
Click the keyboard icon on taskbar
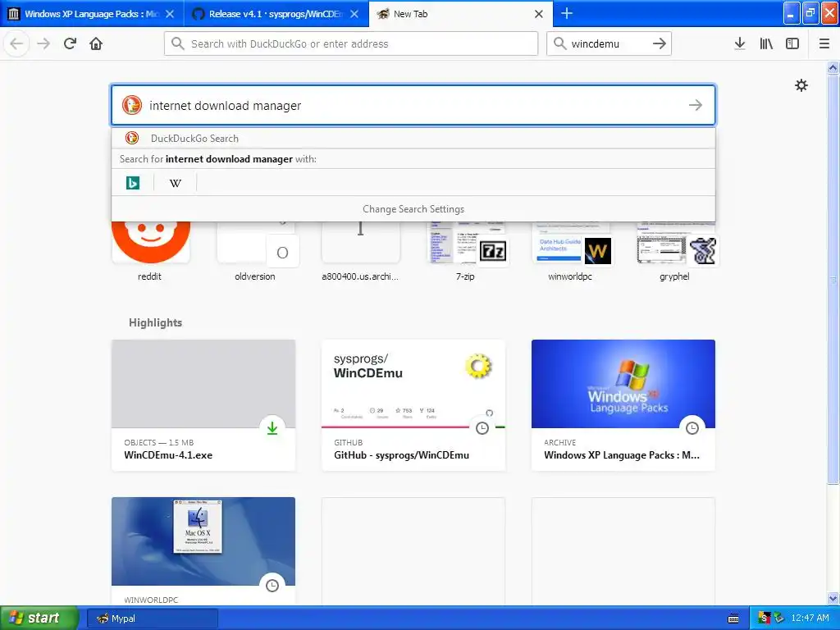(x=733, y=619)
